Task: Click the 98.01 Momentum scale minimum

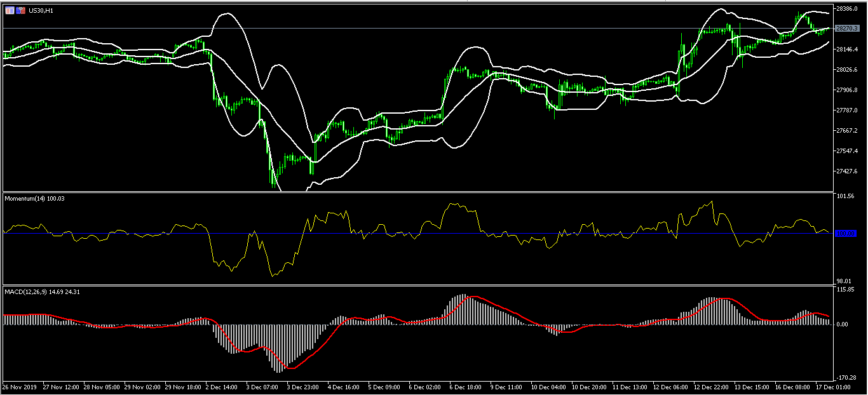Action: point(844,281)
